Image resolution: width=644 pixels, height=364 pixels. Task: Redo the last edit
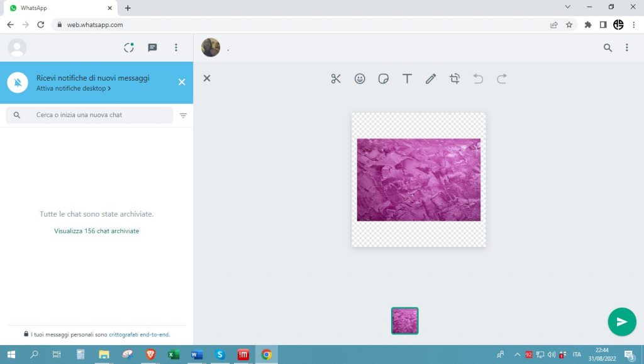coord(502,79)
